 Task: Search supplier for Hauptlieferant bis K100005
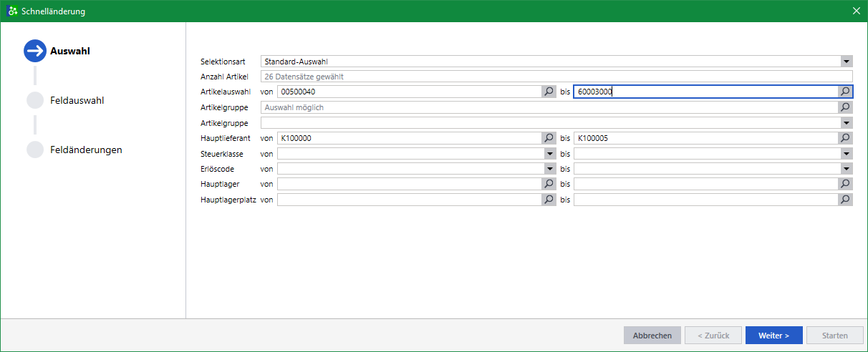pyautogui.click(x=846, y=138)
